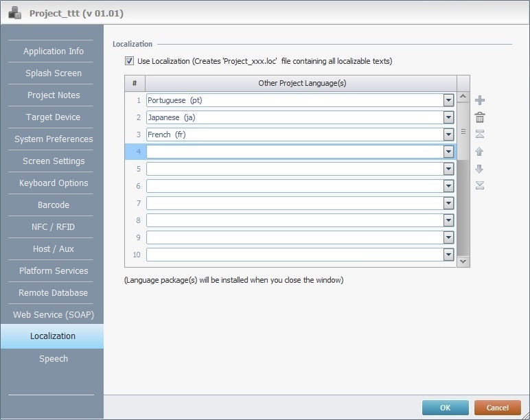
Task: Click the move-to-bottom arrow icon
Action: coord(480,185)
